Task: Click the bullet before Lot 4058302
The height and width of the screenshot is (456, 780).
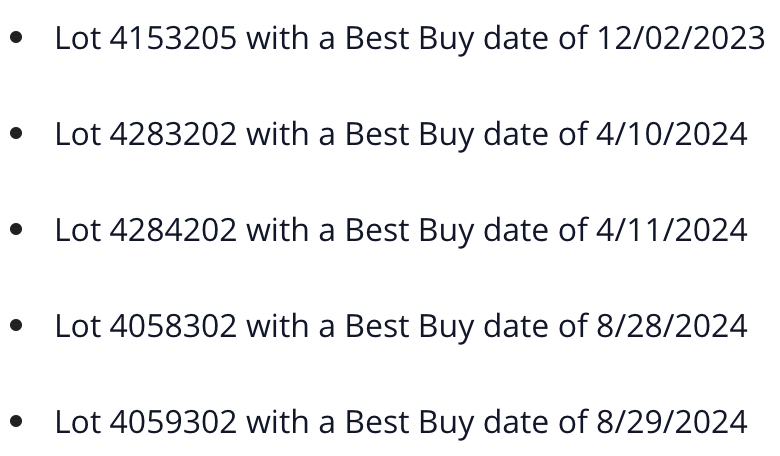Action: point(16,325)
